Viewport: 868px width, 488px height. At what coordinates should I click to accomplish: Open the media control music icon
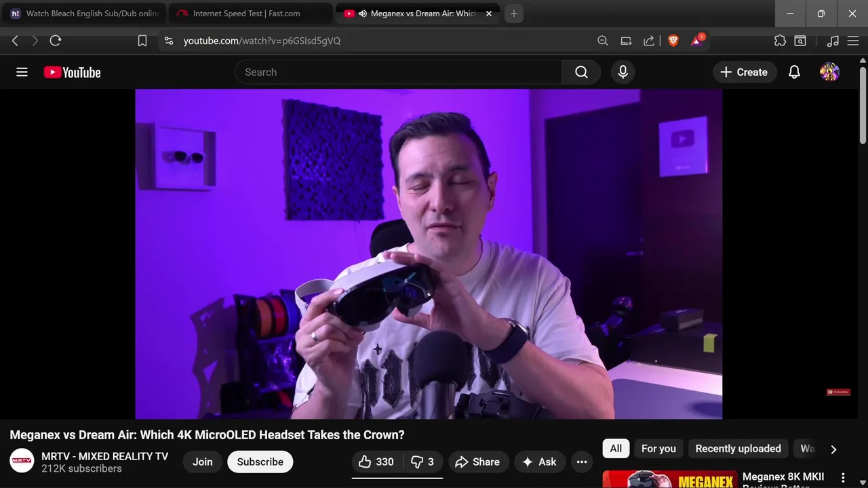tap(833, 41)
